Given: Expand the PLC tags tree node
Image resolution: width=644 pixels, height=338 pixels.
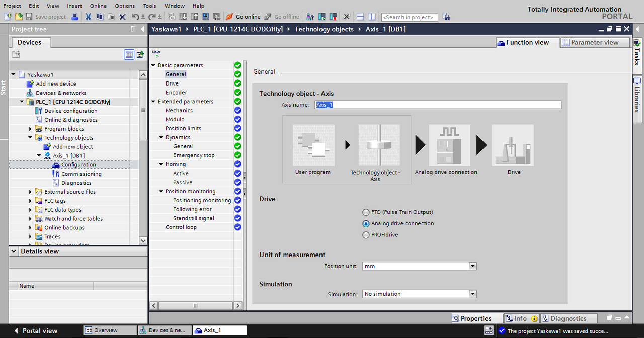Looking at the screenshot, I should tap(31, 201).
